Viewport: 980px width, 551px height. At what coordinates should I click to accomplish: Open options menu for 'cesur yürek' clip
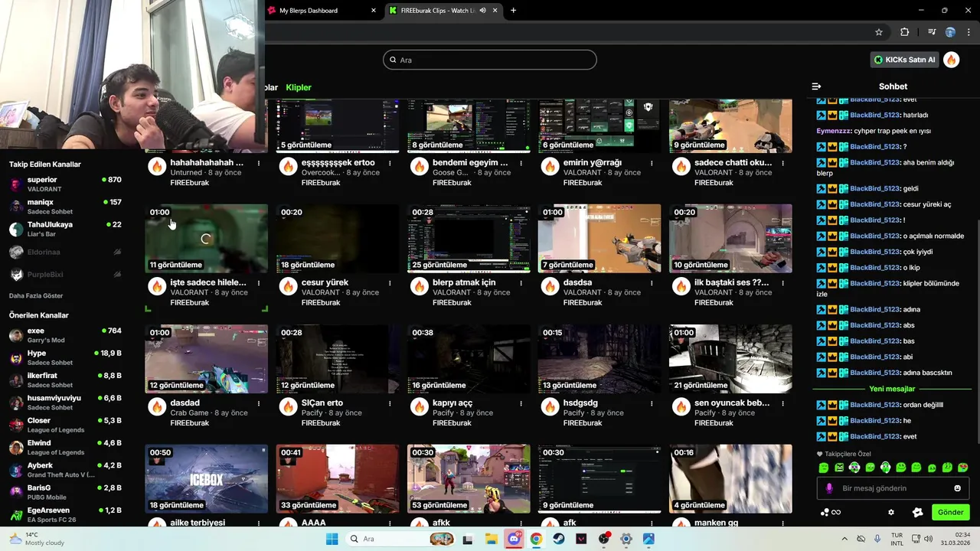(390, 282)
